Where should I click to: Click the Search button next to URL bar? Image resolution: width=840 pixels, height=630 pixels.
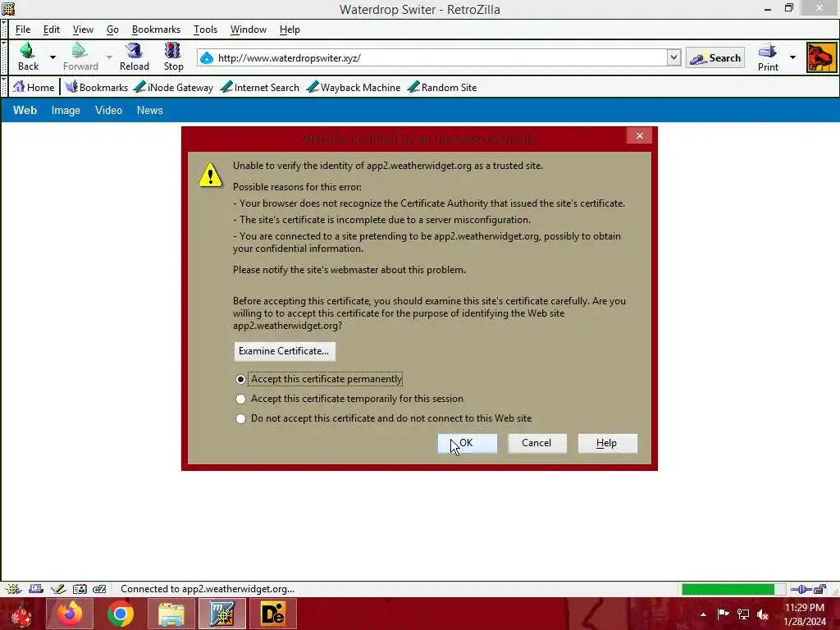tap(715, 58)
